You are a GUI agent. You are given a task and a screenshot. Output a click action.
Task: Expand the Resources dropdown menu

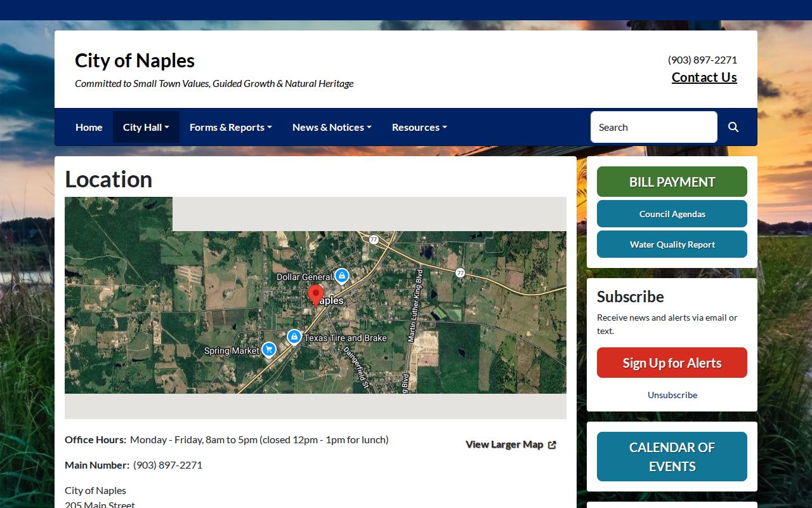(419, 127)
